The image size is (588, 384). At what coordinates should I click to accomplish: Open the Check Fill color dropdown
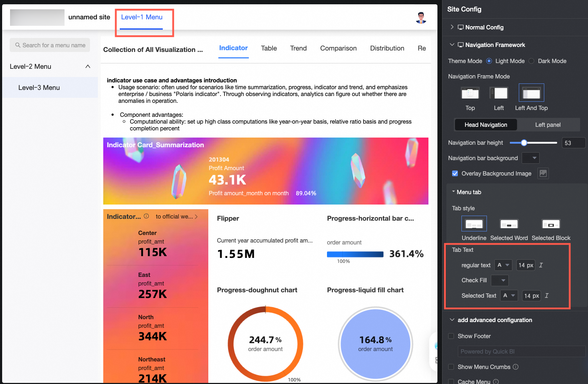tap(500, 280)
